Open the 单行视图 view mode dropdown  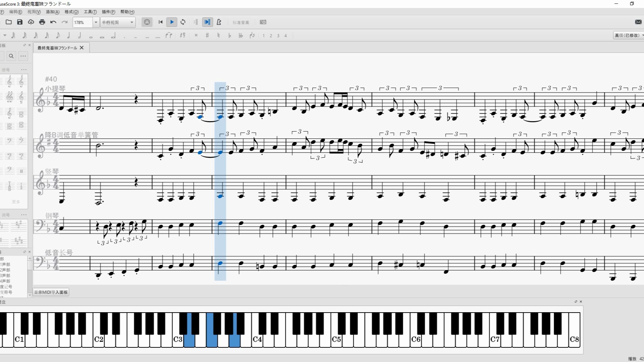click(x=118, y=22)
